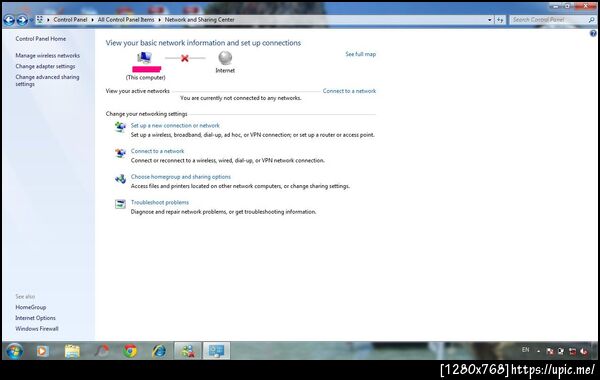Select Network and Sharing Center breadcrumb
600x380 pixels.
click(199, 20)
